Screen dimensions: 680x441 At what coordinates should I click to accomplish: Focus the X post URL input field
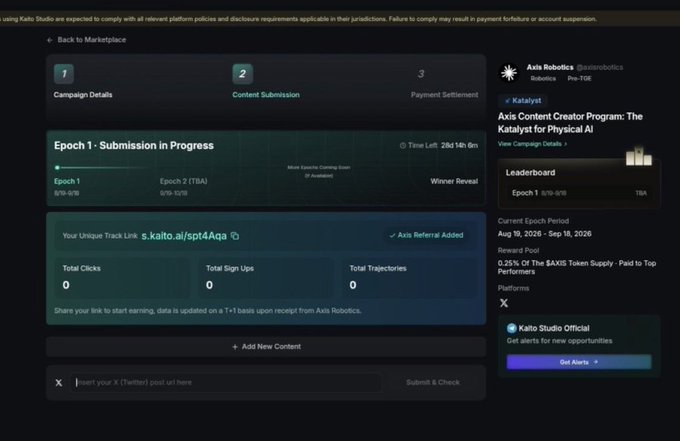coord(226,382)
